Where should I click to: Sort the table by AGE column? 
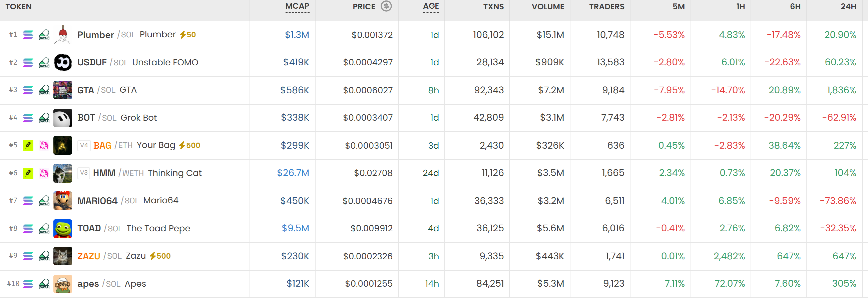point(431,6)
